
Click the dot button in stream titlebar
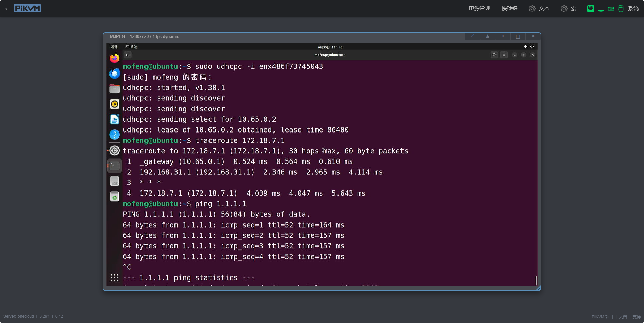point(503,36)
